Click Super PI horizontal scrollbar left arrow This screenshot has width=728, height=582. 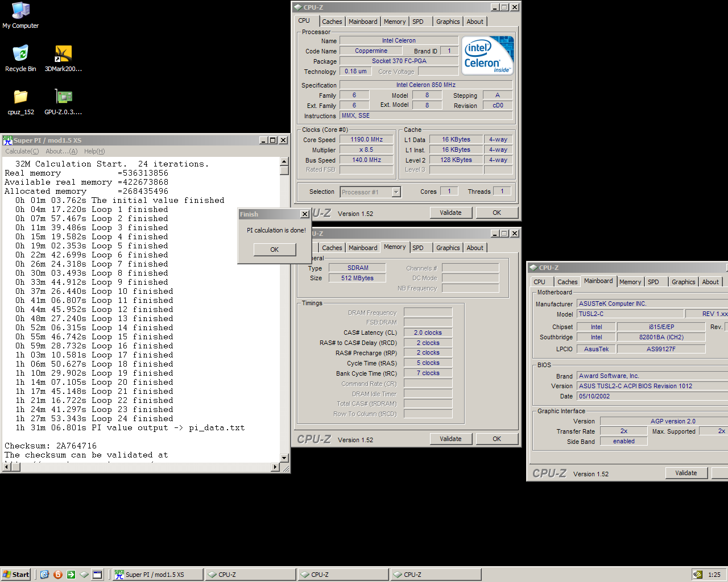[x=7, y=467]
